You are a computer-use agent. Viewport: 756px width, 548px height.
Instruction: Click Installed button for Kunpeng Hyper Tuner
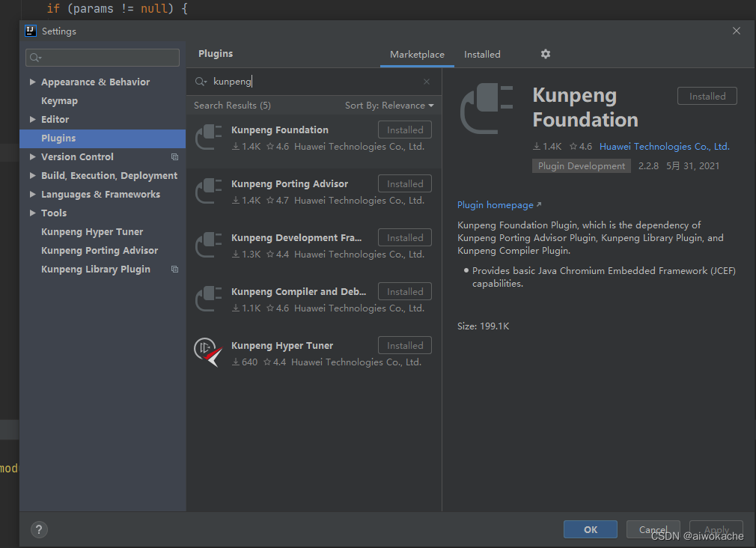[x=405, y=345]
